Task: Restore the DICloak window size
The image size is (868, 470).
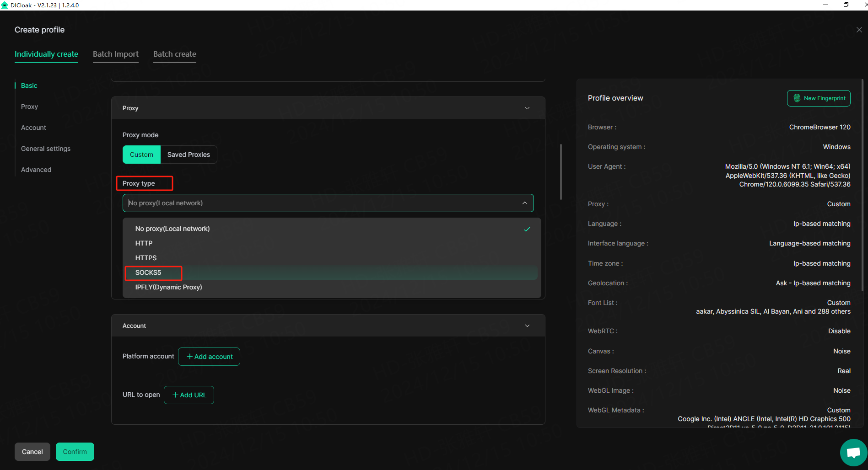Action: pos(846,5)
